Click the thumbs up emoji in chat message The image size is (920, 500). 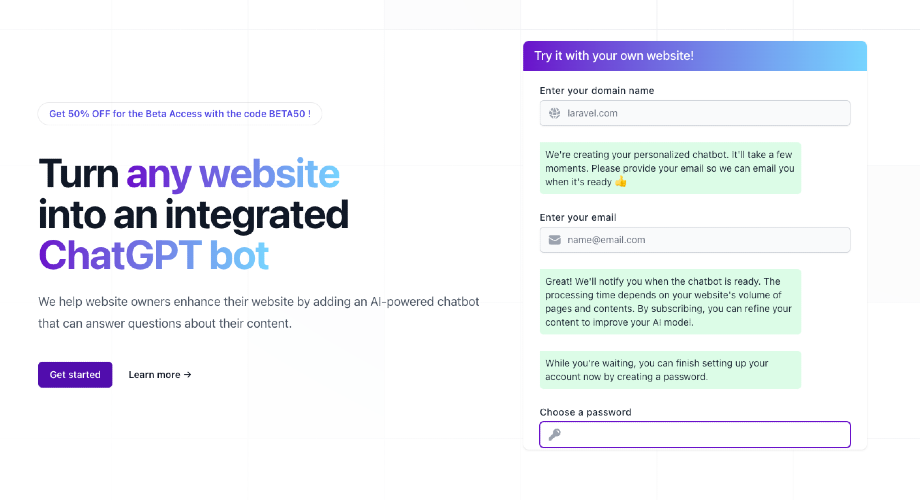point(621,182)
